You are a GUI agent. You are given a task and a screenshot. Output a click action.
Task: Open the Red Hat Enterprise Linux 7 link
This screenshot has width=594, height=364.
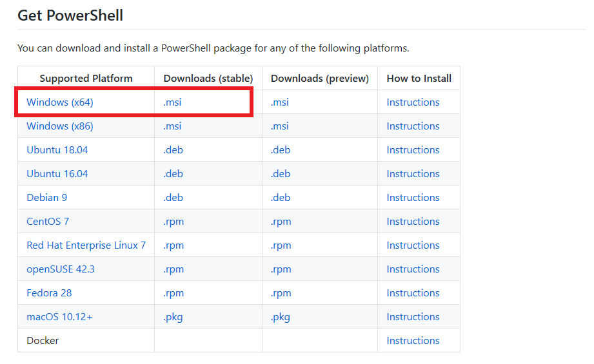coord(86,245)
